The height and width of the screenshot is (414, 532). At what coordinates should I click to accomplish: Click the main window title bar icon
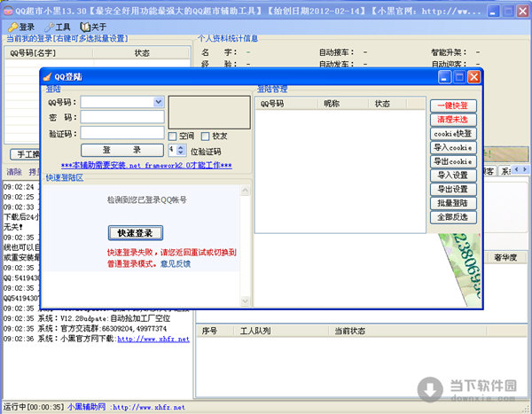8,11
